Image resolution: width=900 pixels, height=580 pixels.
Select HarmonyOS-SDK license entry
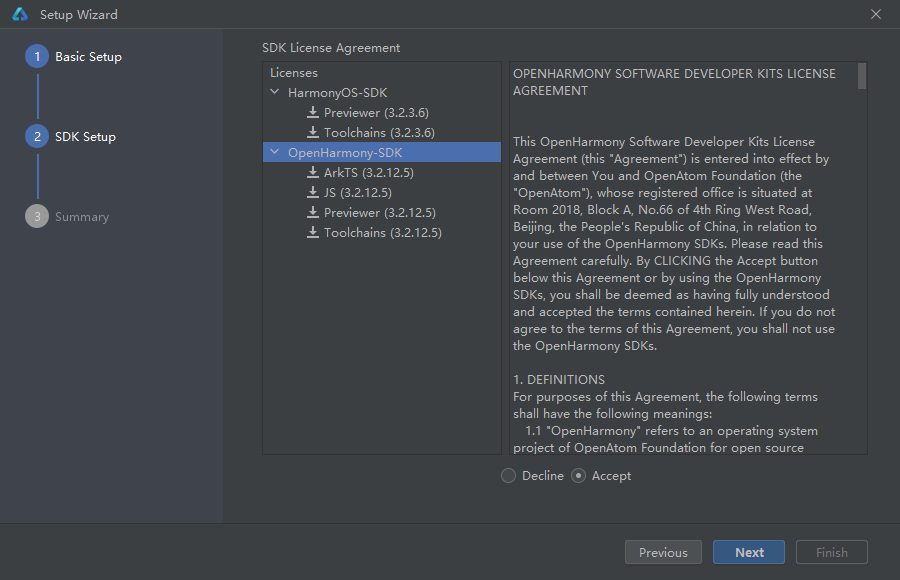pyautogui.click(x=338, y=92)
